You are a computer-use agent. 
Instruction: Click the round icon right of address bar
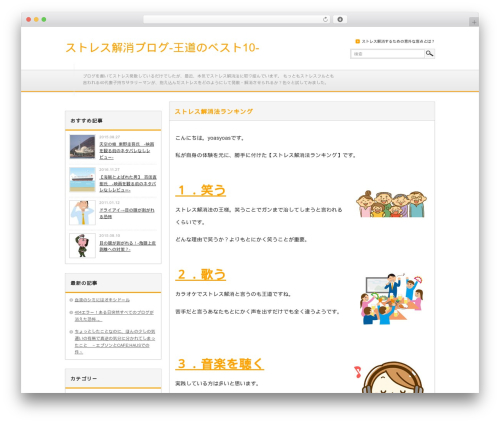coord(340,19)
